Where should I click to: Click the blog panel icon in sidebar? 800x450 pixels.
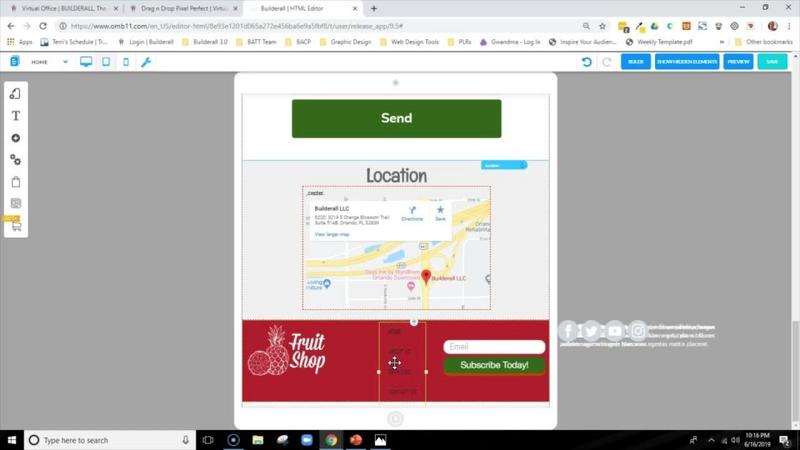click(x=16, y=204)
